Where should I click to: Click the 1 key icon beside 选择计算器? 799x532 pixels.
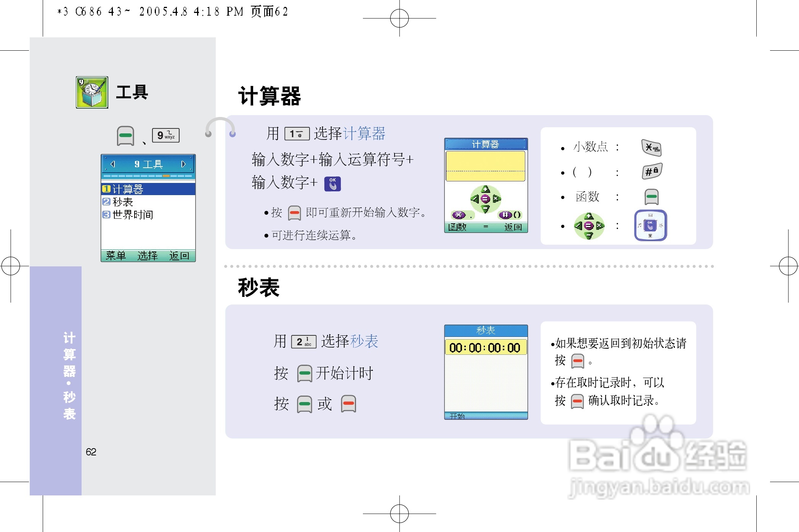[297, 134]
